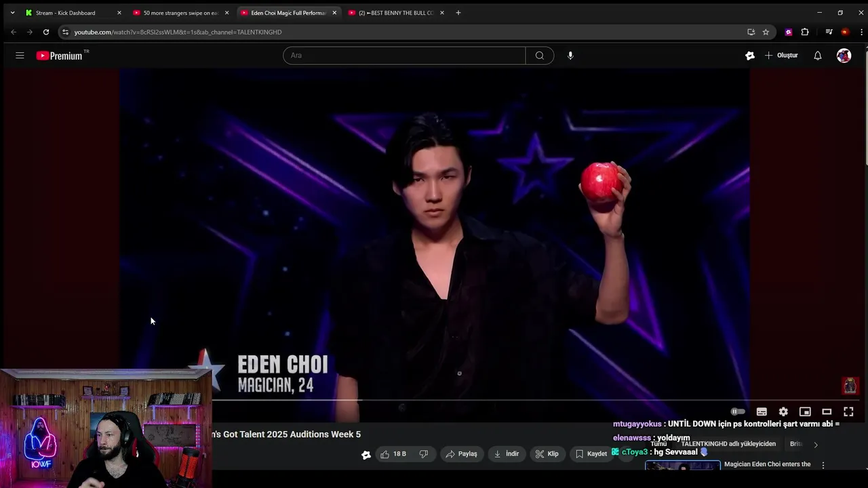
Task: Toggle the autoplay switch in player
Action: pos(738,411)
